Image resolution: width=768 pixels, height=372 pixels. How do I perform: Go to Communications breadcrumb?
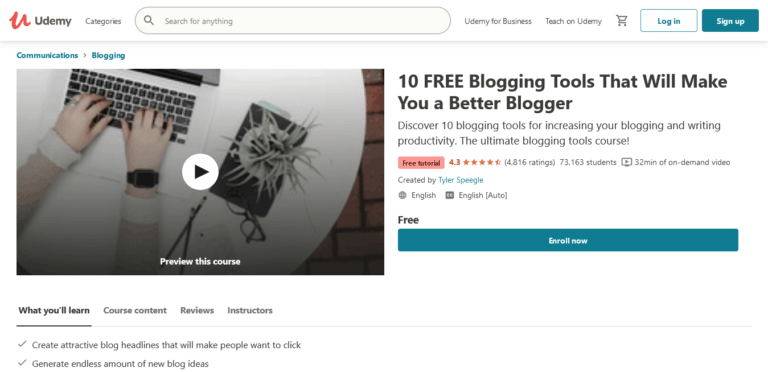[x=47, y=55]
